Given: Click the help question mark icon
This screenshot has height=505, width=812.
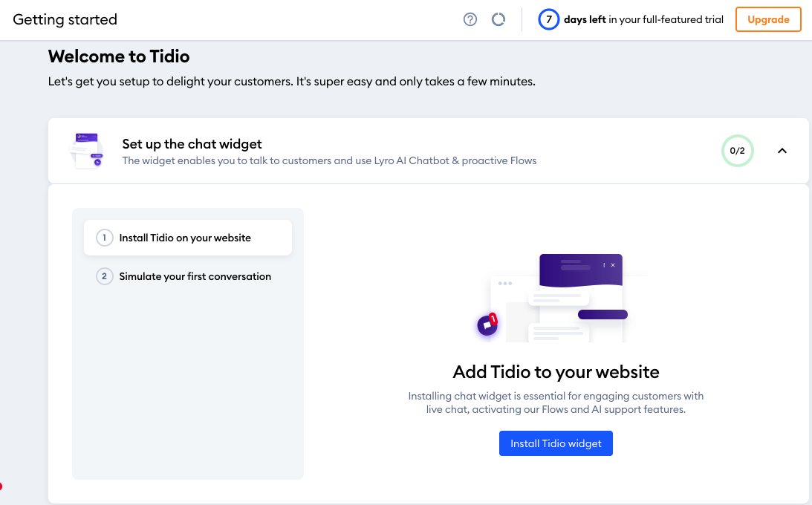Looking at the screenshot, I should pyautogui.click(x=470, y=20).
